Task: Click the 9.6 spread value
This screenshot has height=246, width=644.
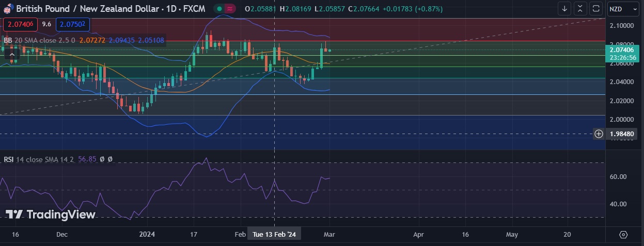Action: pos(46,24)
